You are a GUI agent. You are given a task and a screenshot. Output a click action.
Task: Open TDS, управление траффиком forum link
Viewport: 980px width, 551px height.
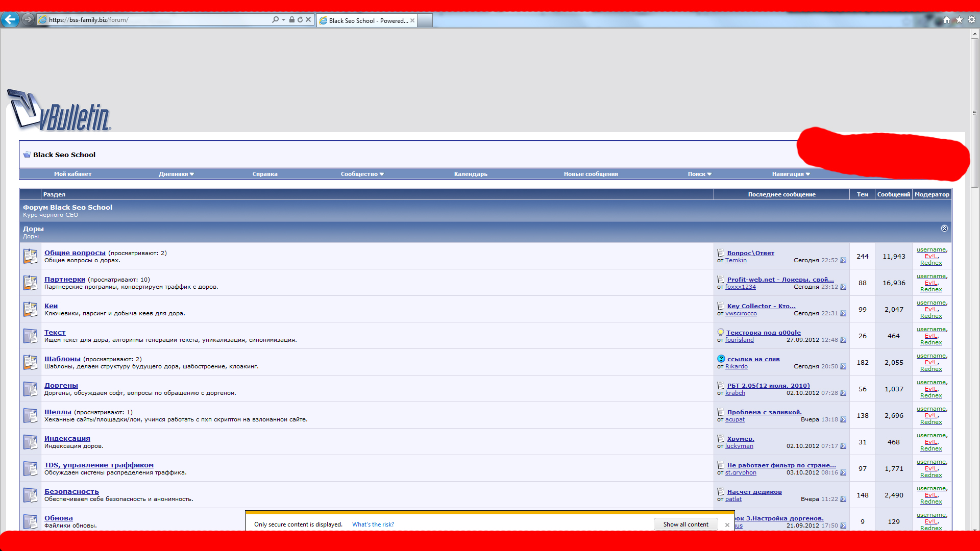99,465
